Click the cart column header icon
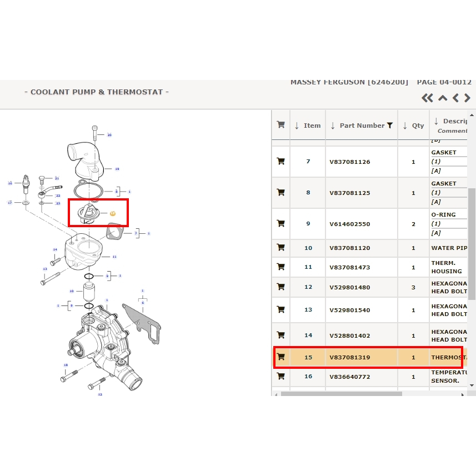 [x=280, y=125]
